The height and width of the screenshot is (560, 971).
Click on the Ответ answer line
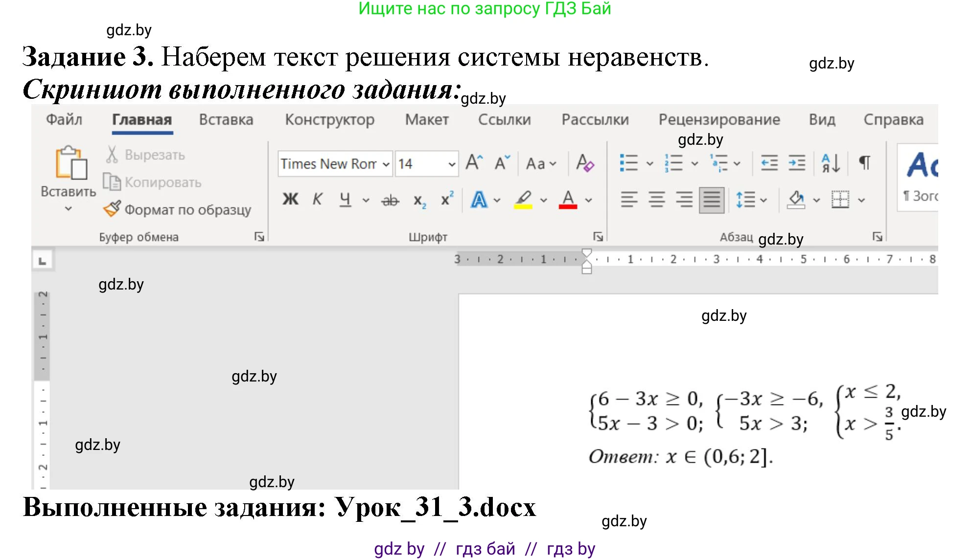pos(681,457)
